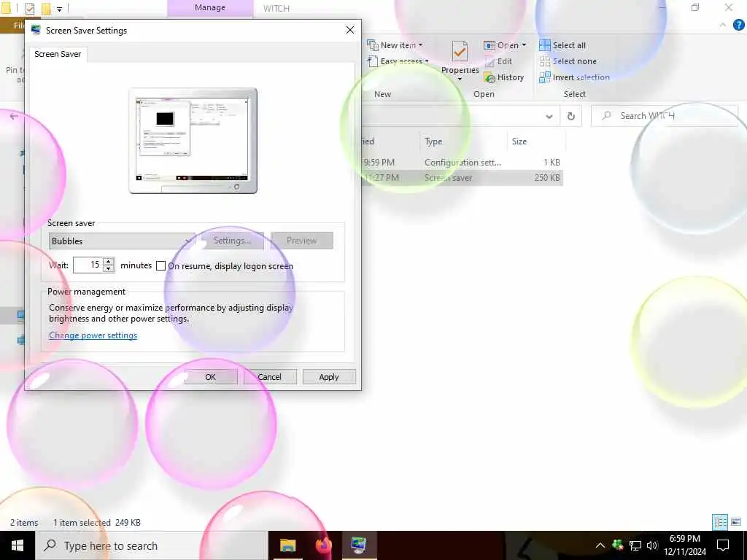Image resolution: width=747 pixels, height=560 pixels.
Task: Click the Select all icon
Action: click(544, 45)
